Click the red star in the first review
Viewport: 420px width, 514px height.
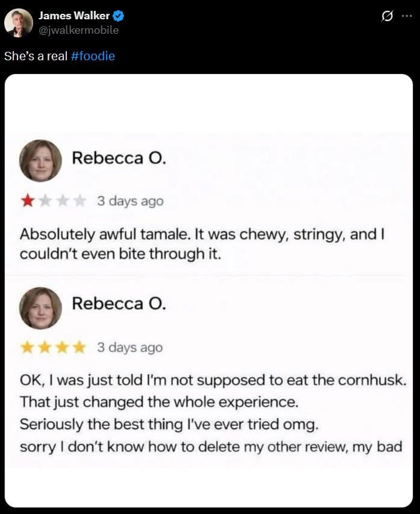click(27, 201)
